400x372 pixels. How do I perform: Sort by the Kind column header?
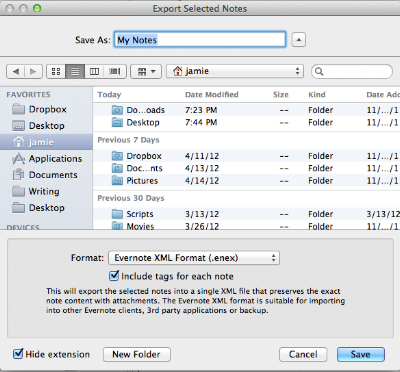[x=317, y=95]
